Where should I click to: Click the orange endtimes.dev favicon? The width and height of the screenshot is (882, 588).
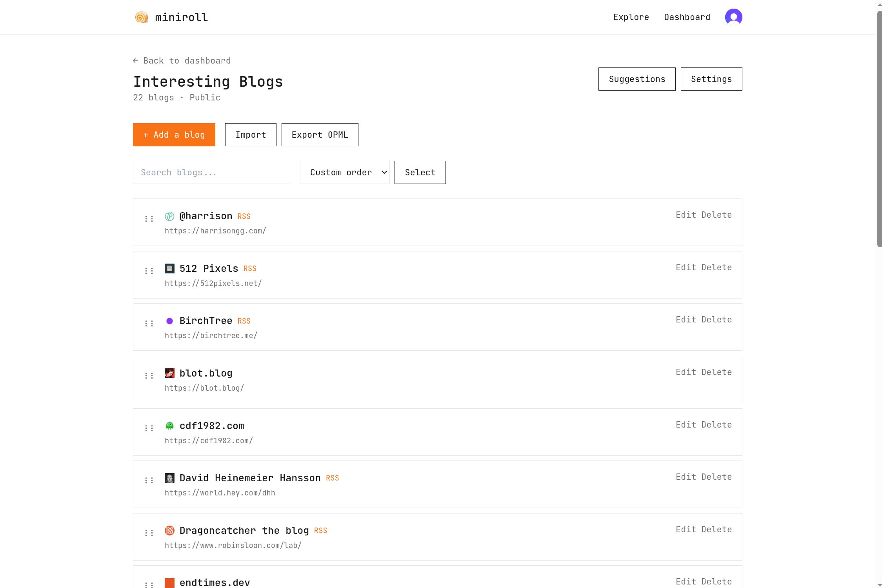169,583
